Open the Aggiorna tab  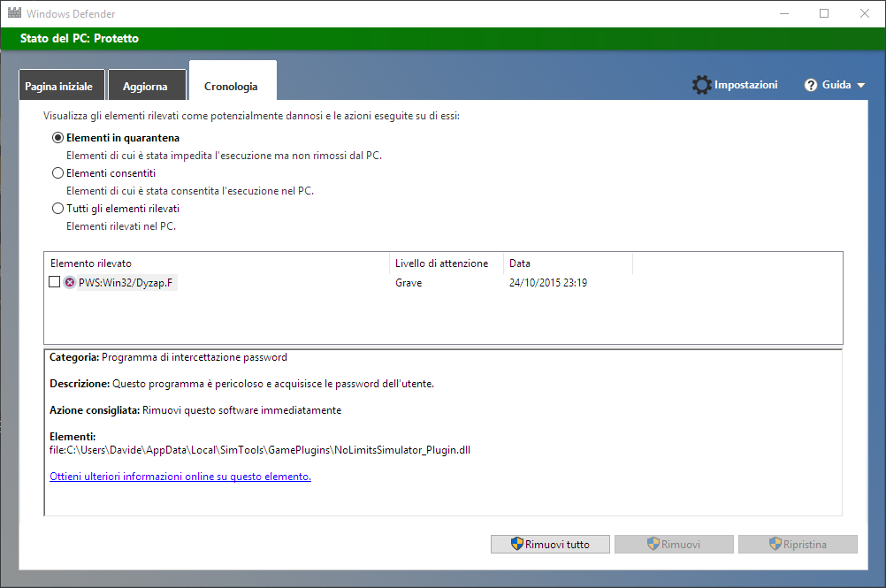[x=147, y=85]
